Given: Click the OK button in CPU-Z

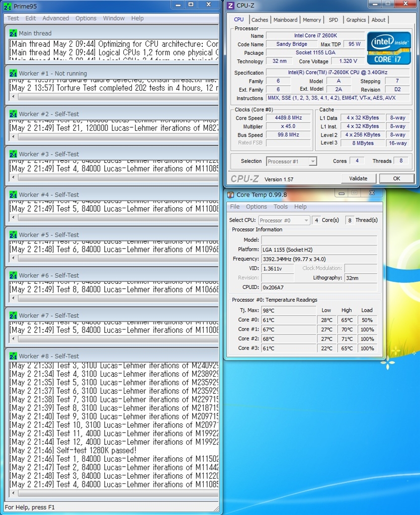Looking at the screenshot, I should 397,179.
